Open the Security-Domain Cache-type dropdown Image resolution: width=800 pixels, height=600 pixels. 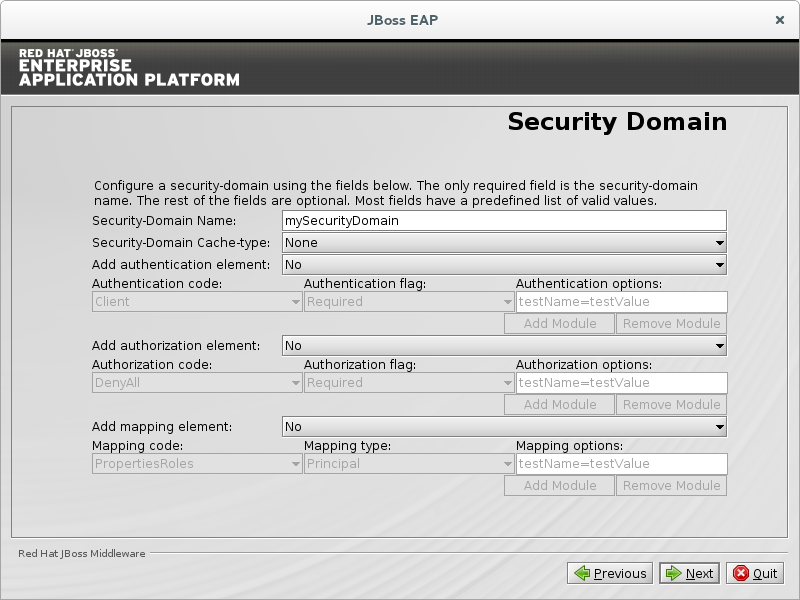coord(503,243)
